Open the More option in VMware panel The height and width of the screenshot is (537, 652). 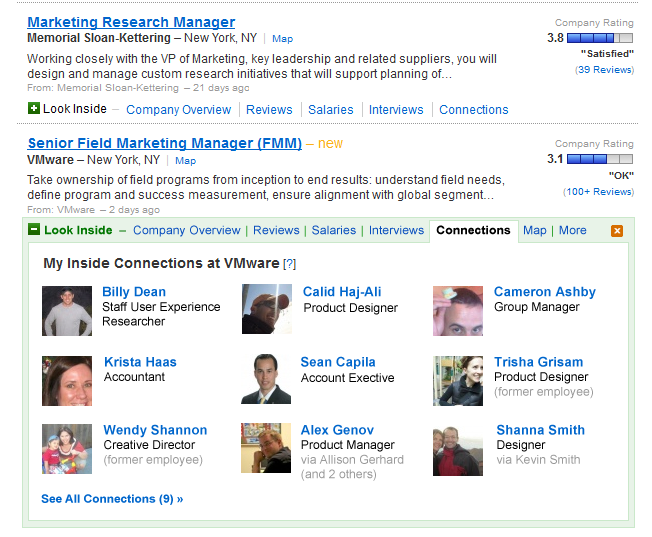573,230
